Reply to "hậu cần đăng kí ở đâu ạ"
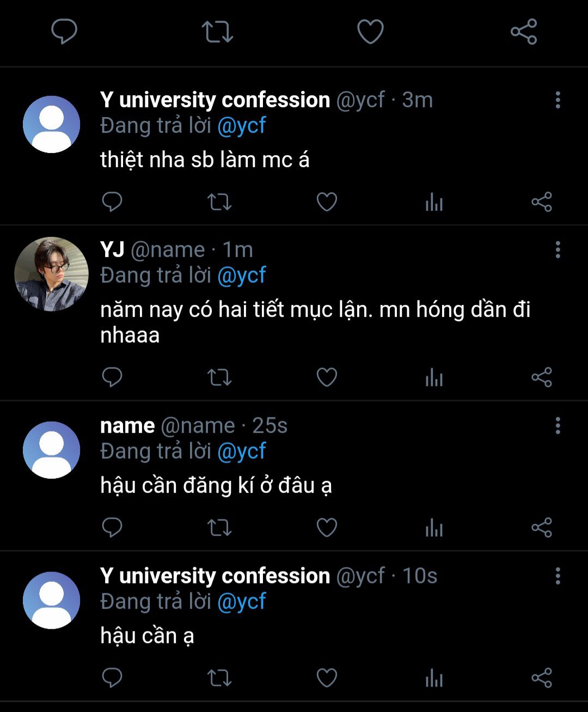This screenshot has height=712, width=588. [112, 527]
